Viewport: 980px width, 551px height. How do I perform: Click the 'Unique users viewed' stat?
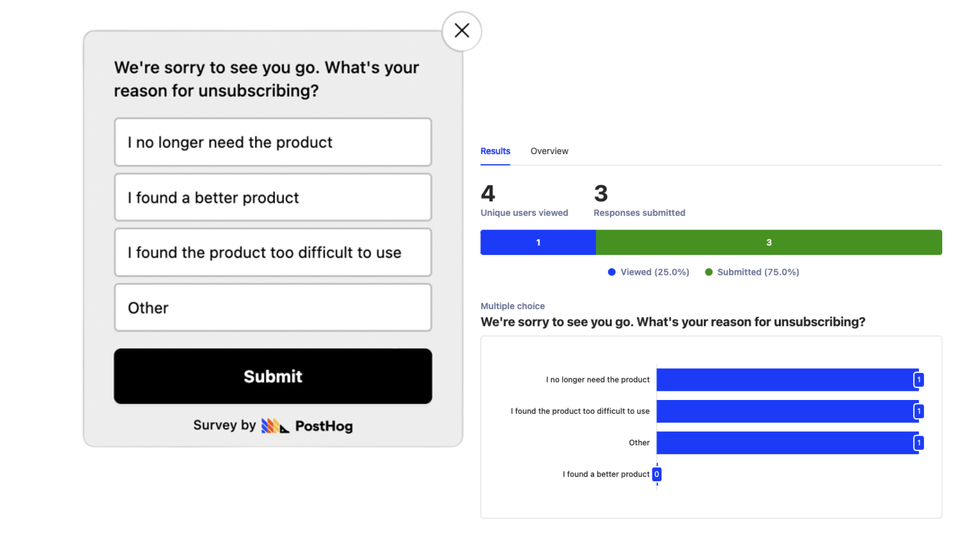tap(524, 213)
